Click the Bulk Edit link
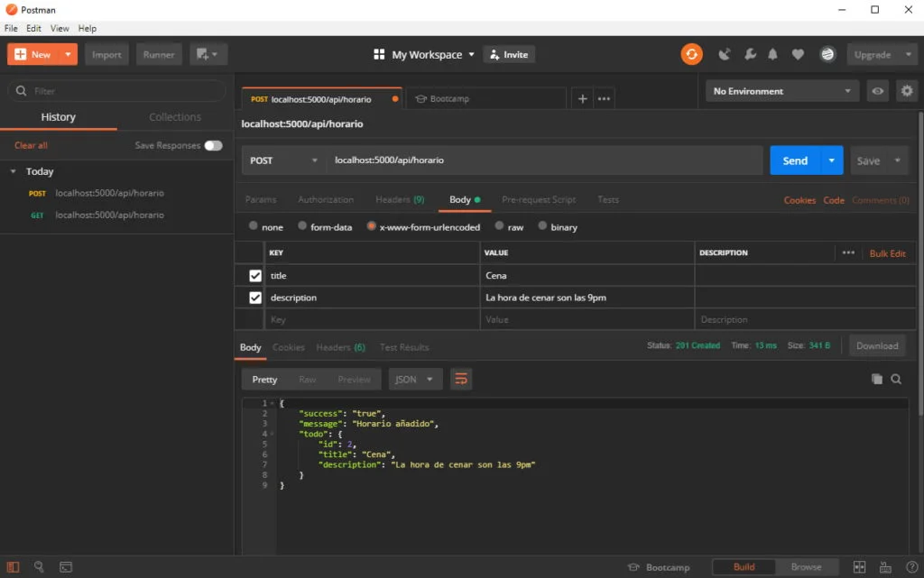This screenshot has width=924, height=578. tap(888, 253)
